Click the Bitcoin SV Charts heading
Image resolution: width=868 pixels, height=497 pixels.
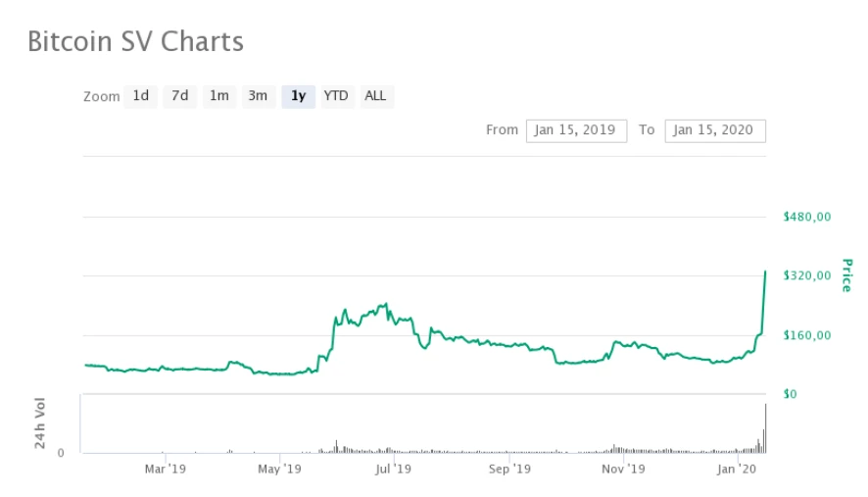pos(135,42)
